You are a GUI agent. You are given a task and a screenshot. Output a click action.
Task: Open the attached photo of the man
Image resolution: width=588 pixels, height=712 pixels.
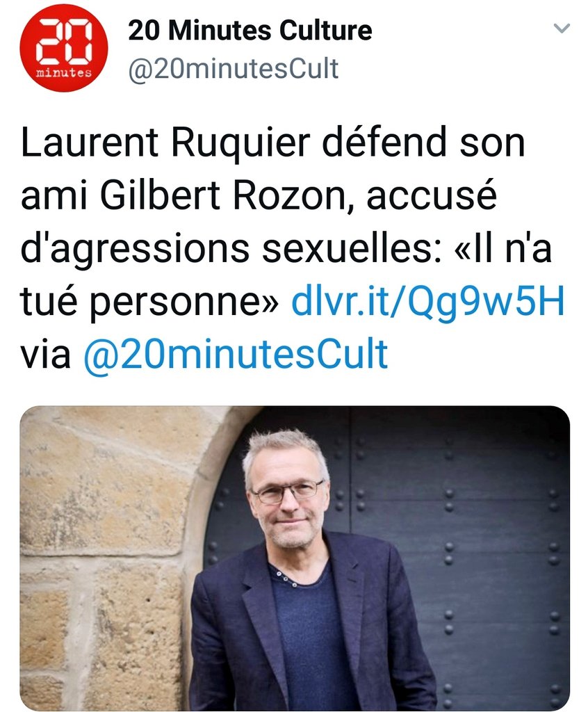295,558
